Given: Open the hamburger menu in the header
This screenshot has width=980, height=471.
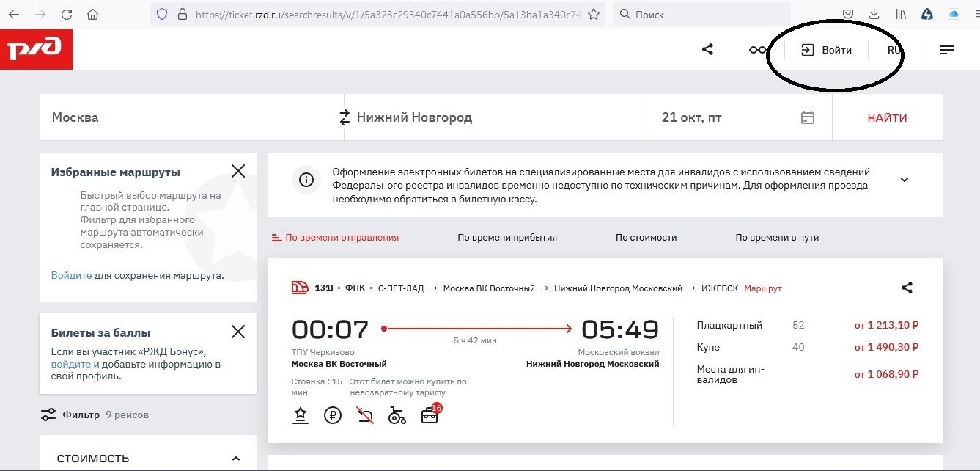Looking at the screenshot, I should coord(946,50).
